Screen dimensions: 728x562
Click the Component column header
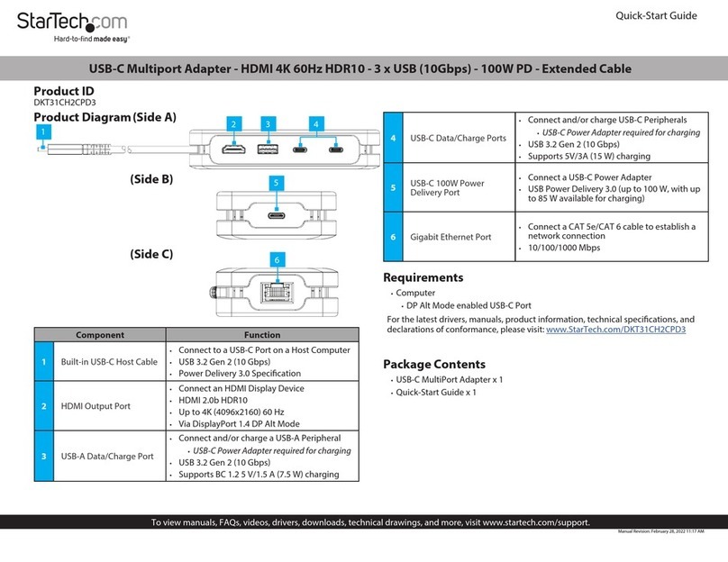click(100, 335)
